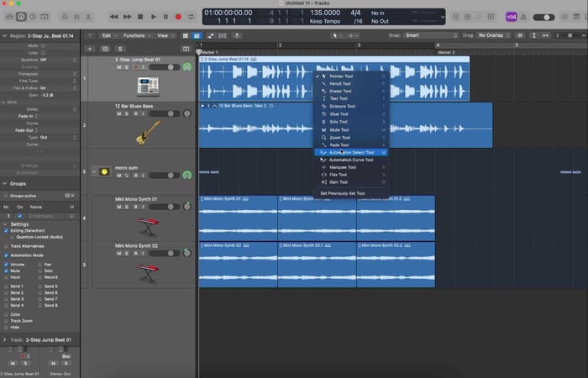This screenshot has height=378, width=588.
Task: Enable the Track Alternatives checkbox
Action: click(6, 246)
